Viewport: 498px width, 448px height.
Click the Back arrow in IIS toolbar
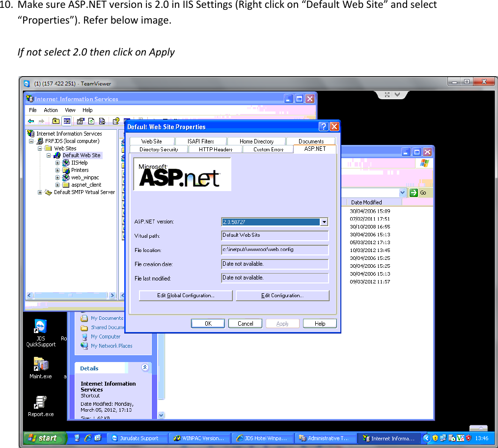(31, 121)
